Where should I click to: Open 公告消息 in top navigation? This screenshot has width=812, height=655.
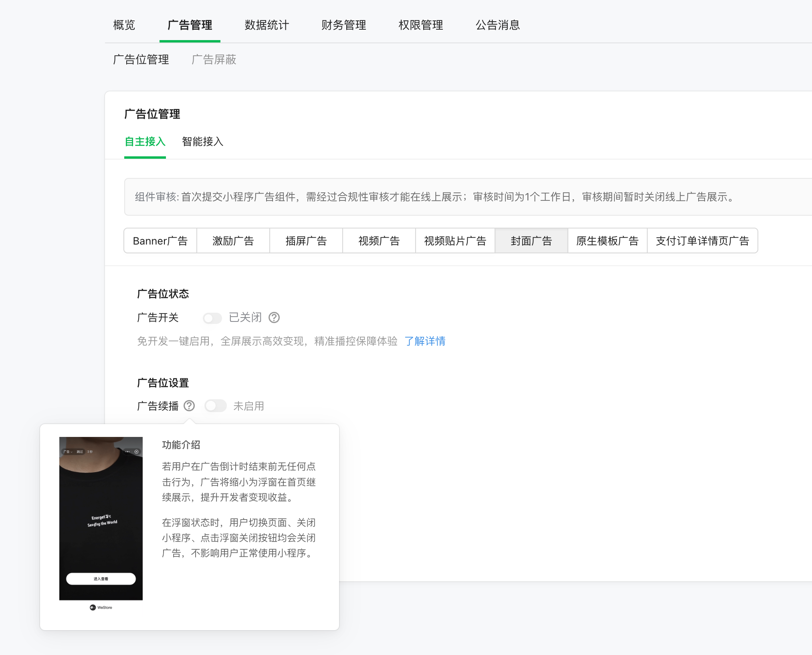pos(497,25)
